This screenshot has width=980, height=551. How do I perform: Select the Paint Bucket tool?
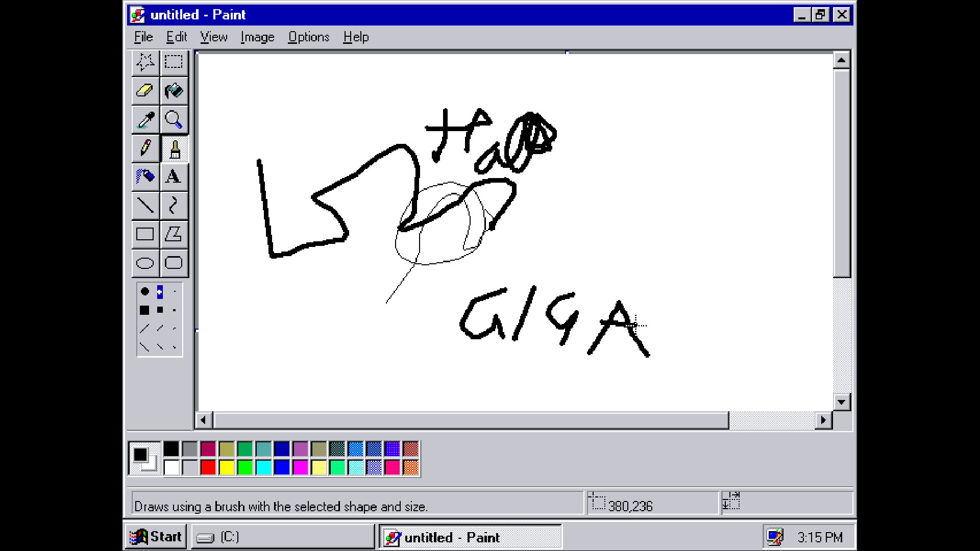(174, 90)
